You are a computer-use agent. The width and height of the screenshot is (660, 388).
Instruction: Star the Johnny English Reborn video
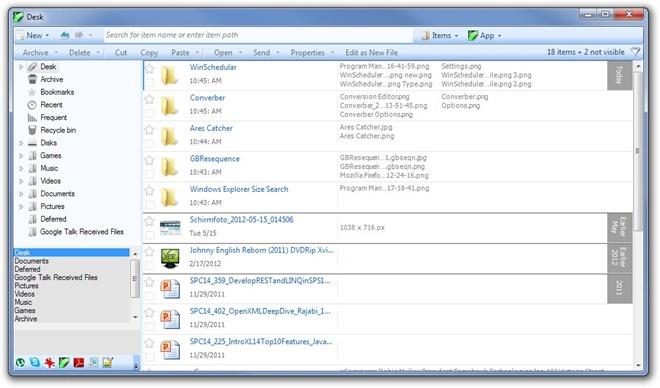click(149, 252)
